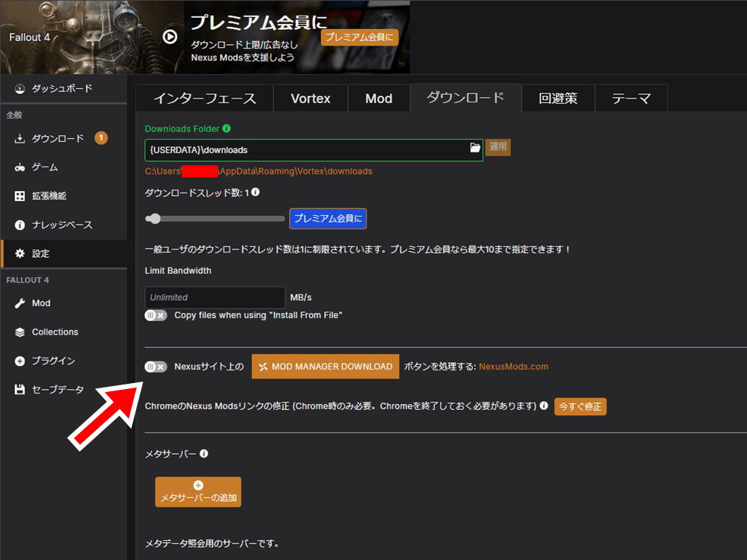Click info icon next to ダウンロードスレッド数
The image size is (747, 560).
click(255, 192)
